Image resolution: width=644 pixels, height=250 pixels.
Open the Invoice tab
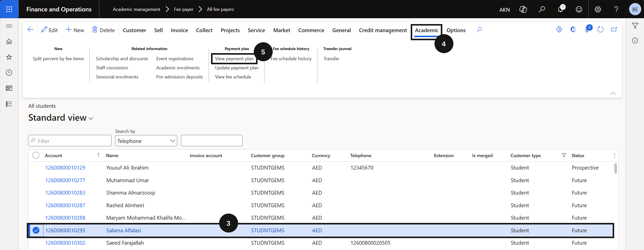179,30
